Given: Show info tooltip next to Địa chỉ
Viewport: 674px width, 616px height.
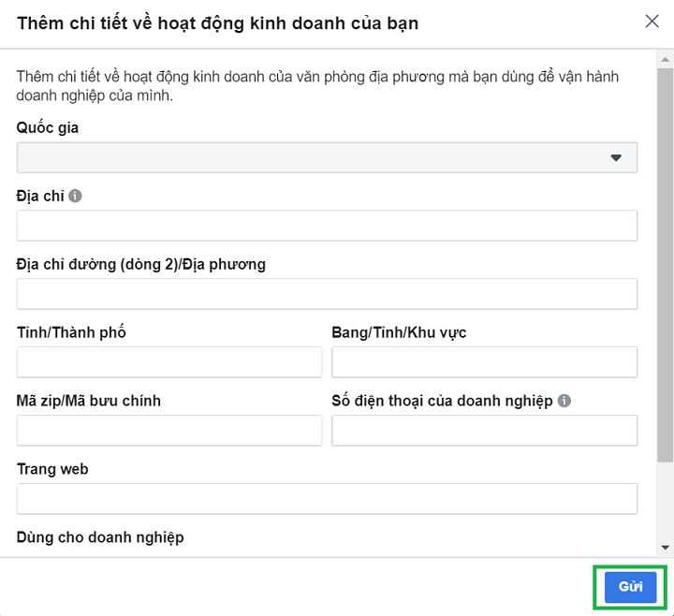Looking at the screenshot, I should point(75,196).
